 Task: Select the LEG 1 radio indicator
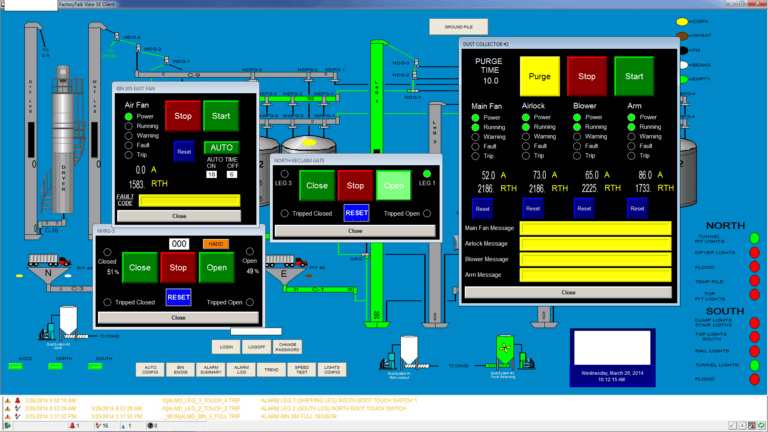tap(427, 173)
